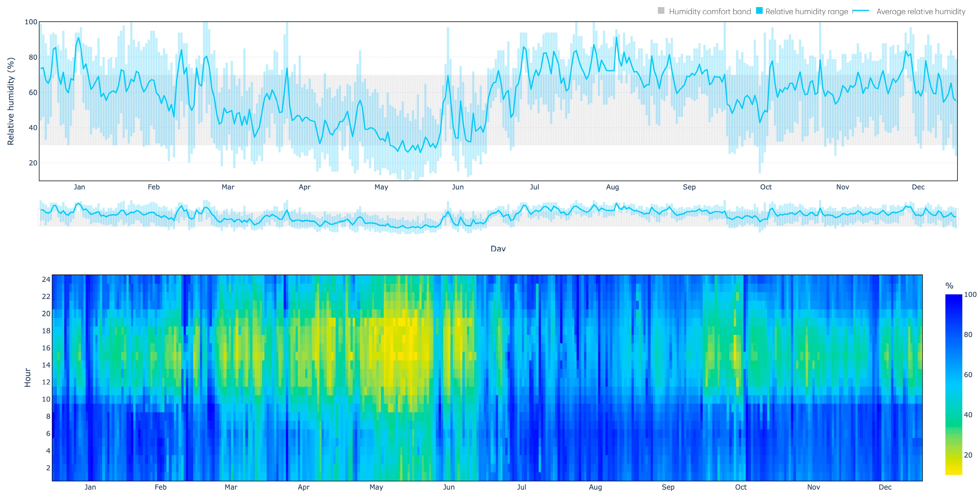
Task: Click the gray comfort band legend swatch
Action: [661, 11]
